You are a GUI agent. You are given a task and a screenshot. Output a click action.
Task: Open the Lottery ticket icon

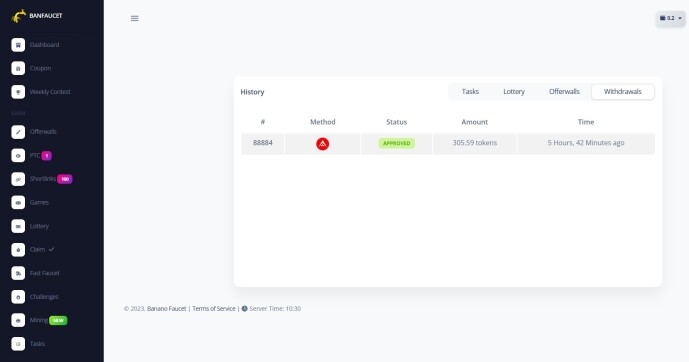click(18, 226)
